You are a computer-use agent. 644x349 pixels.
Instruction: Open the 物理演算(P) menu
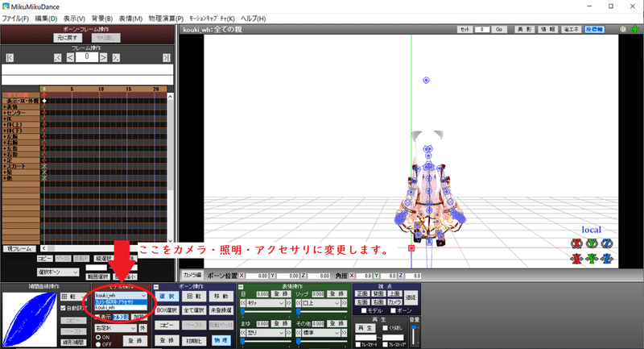tap(166, 19)
